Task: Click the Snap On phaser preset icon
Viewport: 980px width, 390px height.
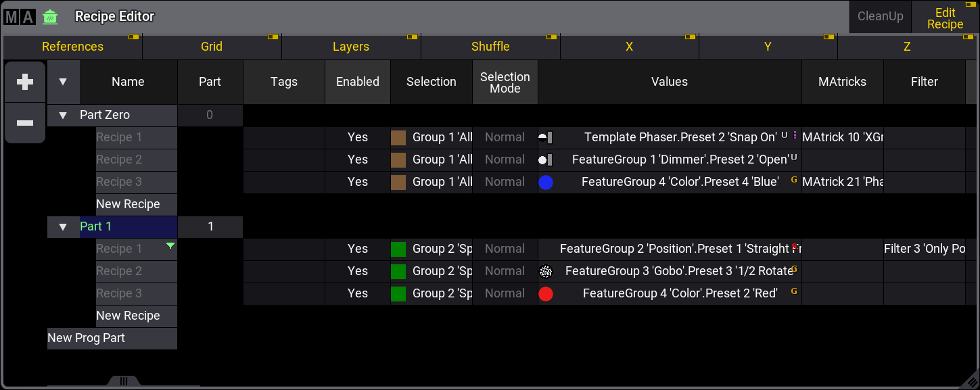Action: click(546, 137)
